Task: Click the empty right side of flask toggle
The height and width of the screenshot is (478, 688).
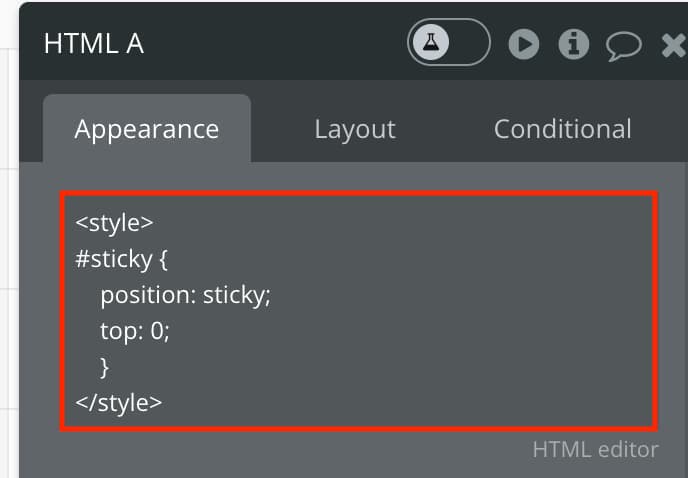Action: pos(469,43)
